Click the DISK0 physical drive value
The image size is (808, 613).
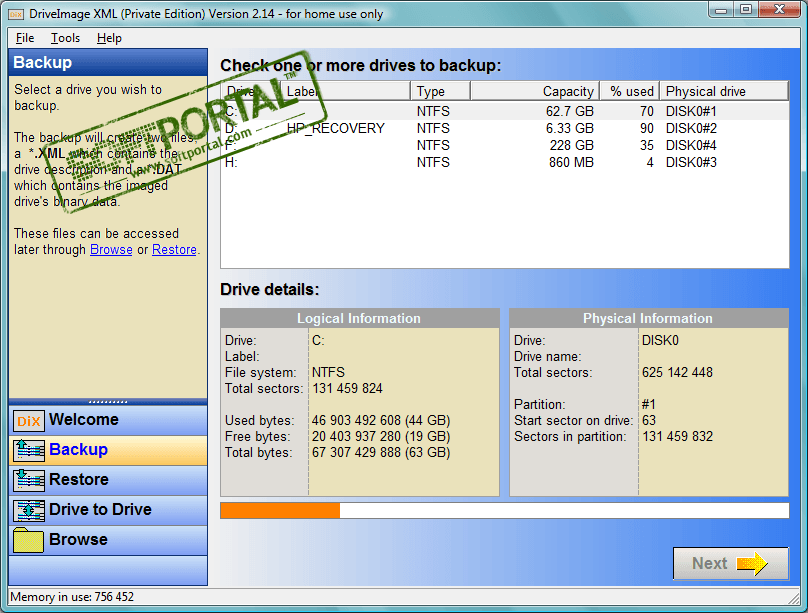[x=660, y=340]
